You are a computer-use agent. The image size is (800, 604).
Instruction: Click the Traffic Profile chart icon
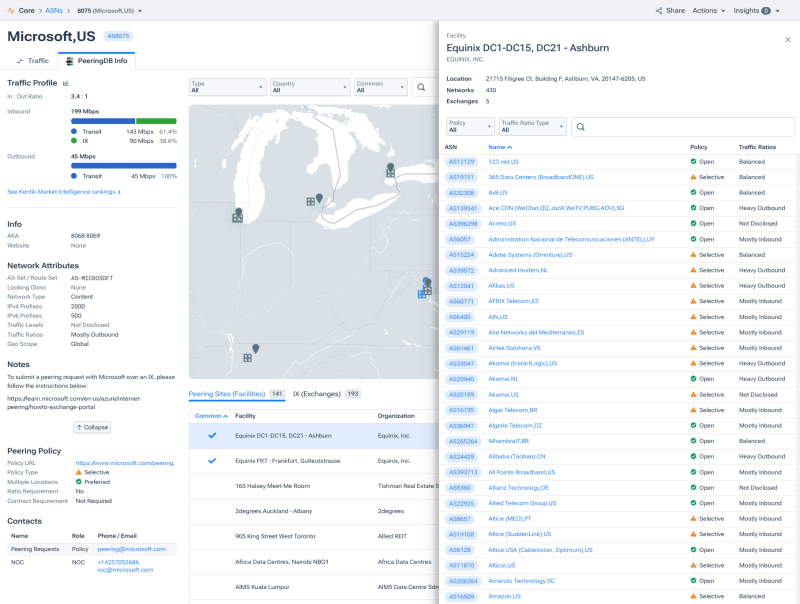(x=66, y=83)
